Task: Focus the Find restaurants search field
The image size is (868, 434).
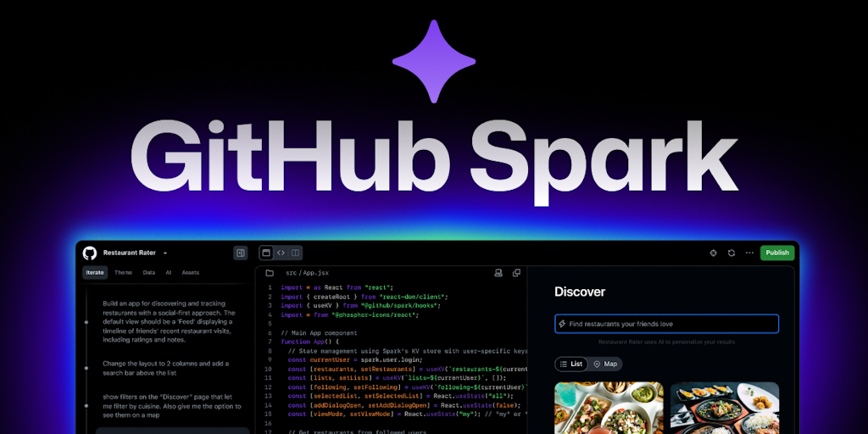Action: pos(666,324)
